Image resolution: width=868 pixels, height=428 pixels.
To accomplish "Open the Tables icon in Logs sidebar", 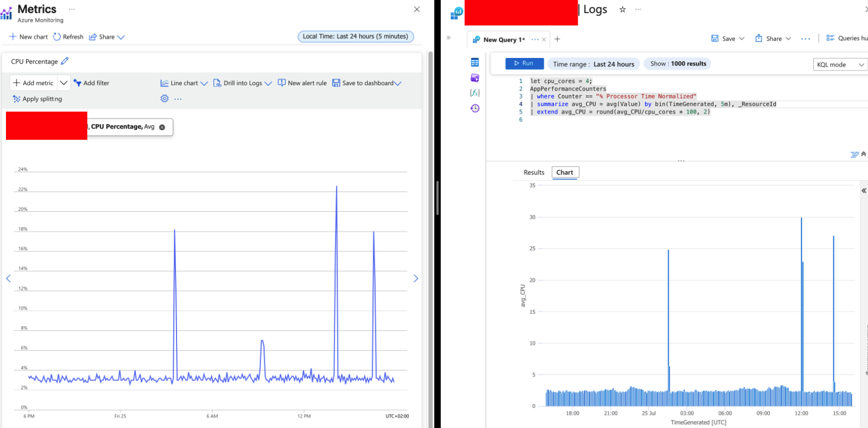I will [x=475, y=62].
